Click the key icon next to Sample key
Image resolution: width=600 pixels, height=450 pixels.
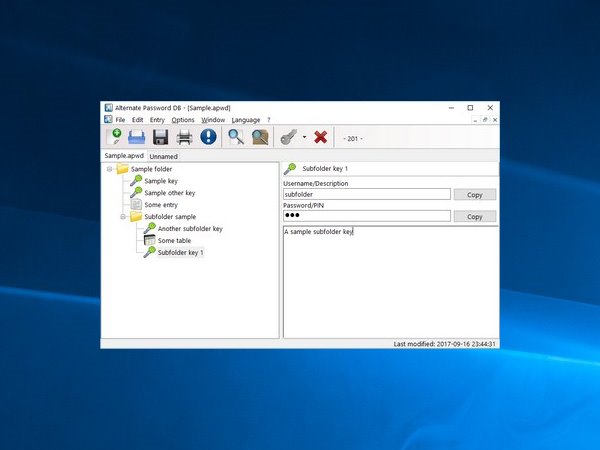point(136,181)
